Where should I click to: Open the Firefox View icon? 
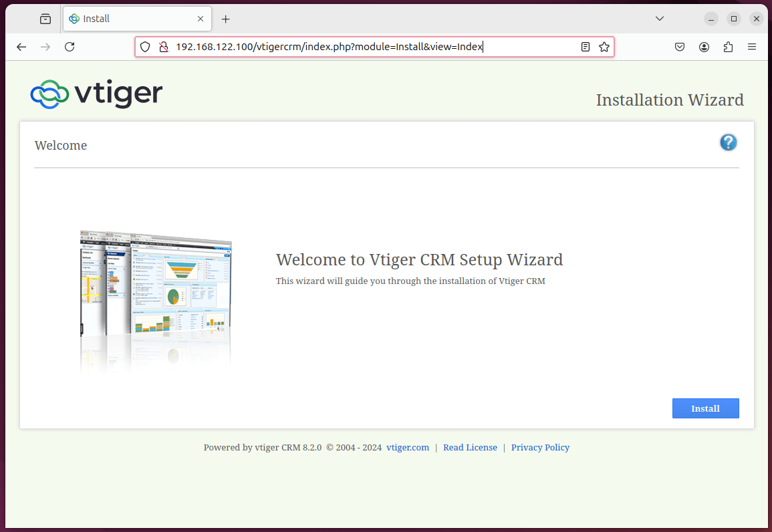(45, 19)
